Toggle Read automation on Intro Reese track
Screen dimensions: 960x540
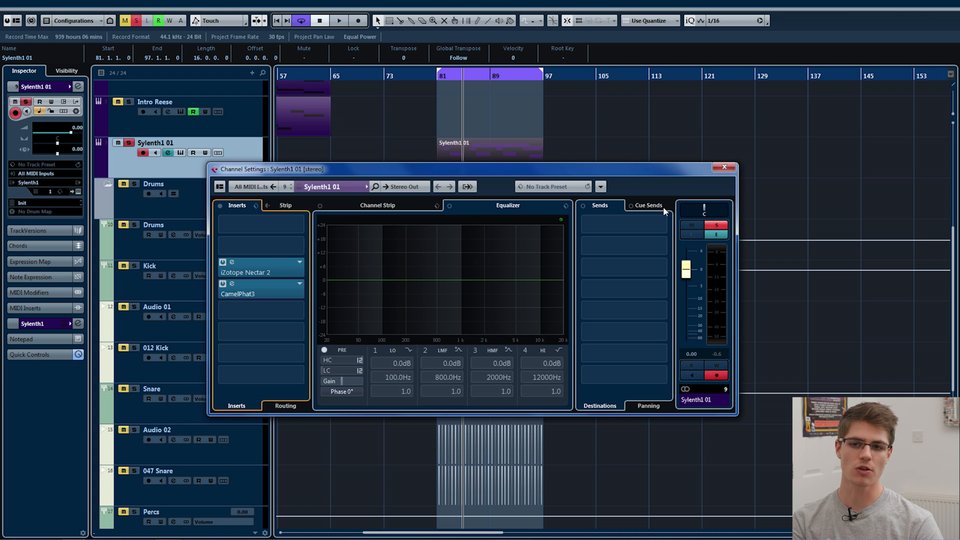click(x=193, y=111)
